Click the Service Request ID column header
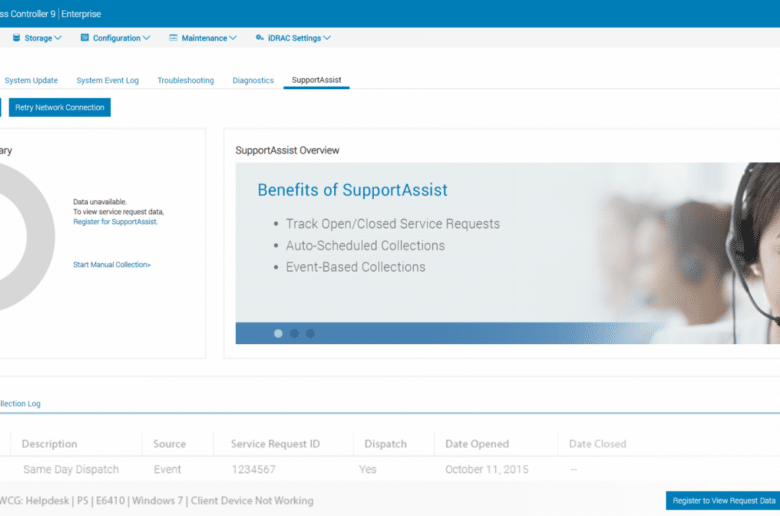Image resolution: width=780 pixels, height=516 pixels. (275, 444)
